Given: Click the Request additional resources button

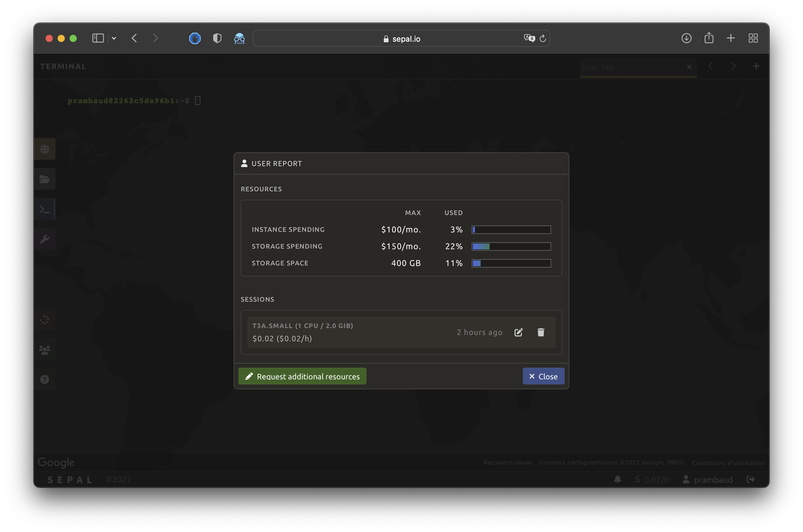Looking at the screenshot, I should 302,376.
